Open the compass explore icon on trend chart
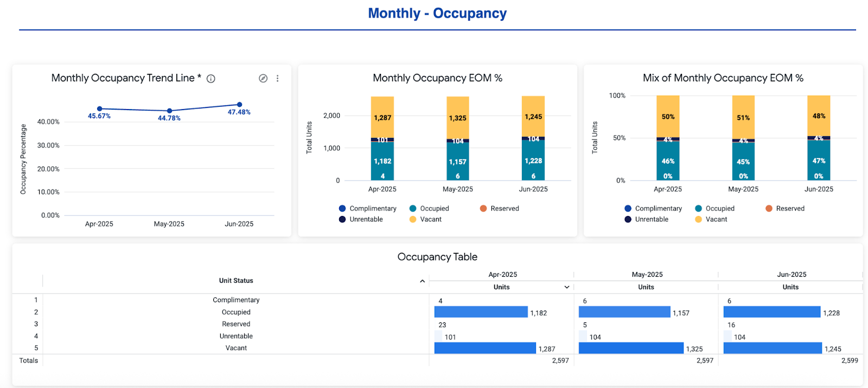 (263, 78)
